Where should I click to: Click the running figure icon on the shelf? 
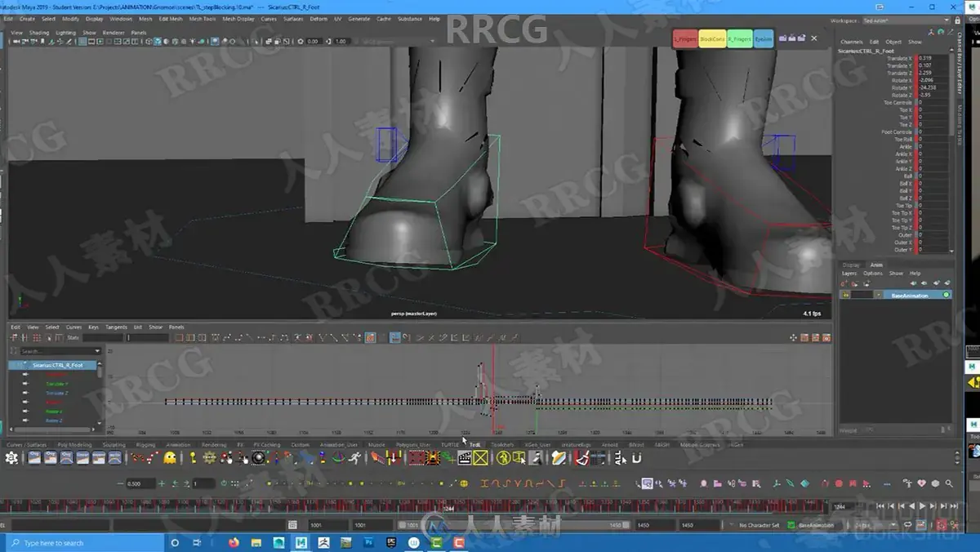[x=355, y=458]
